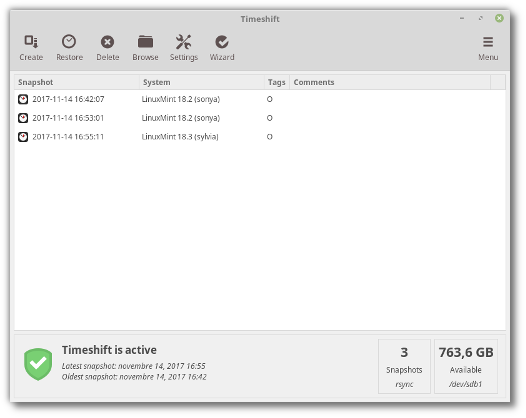
Task: Maximize the Timeshift window
Action: coord(481,18)
